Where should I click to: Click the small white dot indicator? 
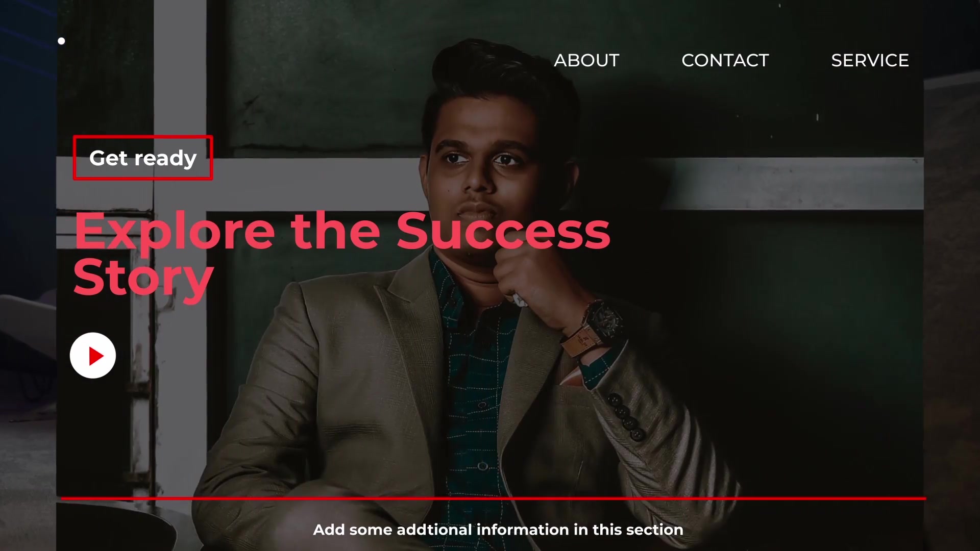[x=61, y=41]
